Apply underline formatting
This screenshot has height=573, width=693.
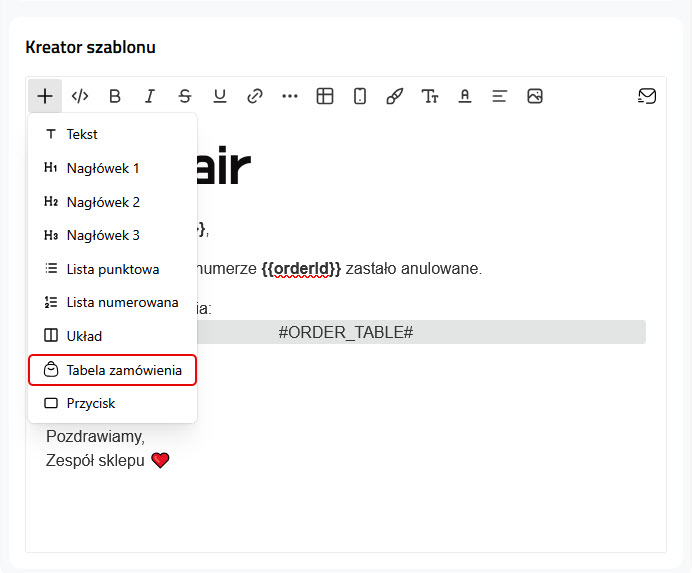(x=220, y=96)
